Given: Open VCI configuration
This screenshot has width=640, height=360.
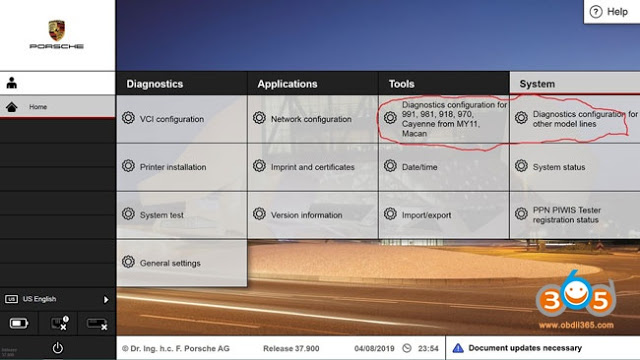Looking at the screenshot, I should [x=182, y=119].
